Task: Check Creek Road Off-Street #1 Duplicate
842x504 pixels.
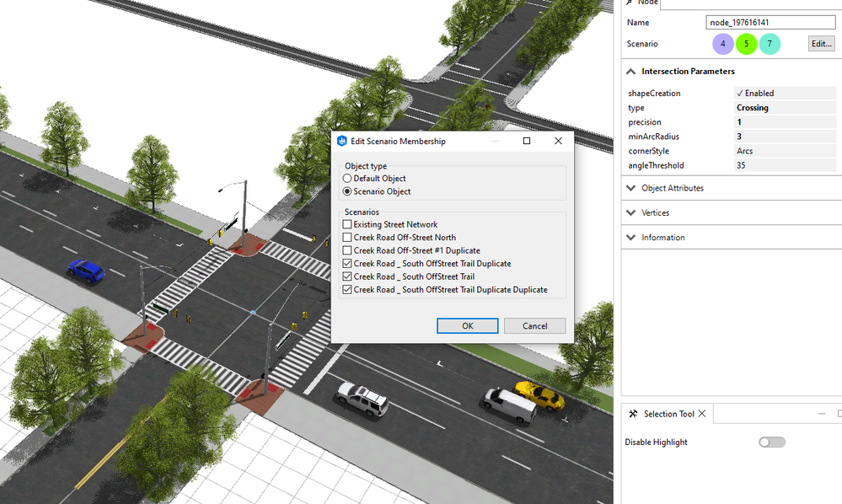Action: pyautogui.click(x=347, y=250)
